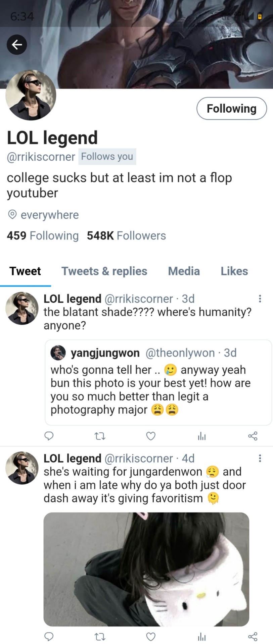Image resolution: width=273 pixels, height=644 pixels.
Task: Open more options for 3d tweet
Action: (260, 299)
